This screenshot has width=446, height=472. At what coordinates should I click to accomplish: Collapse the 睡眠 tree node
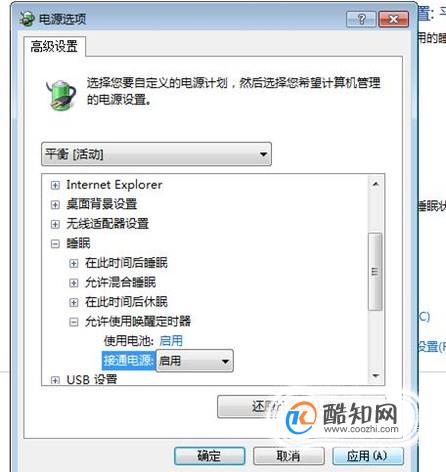[x=55, y=244]
